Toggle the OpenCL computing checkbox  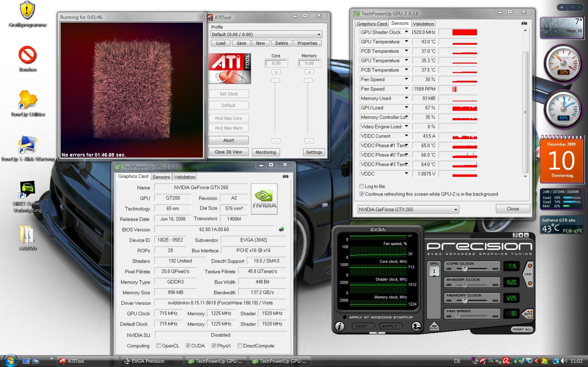tap(159, 346)
